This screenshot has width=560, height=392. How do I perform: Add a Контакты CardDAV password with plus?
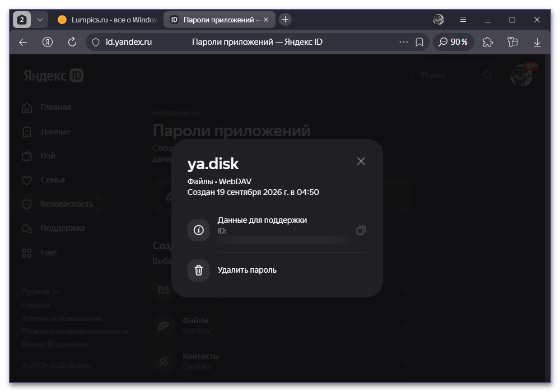pos(405,362)
